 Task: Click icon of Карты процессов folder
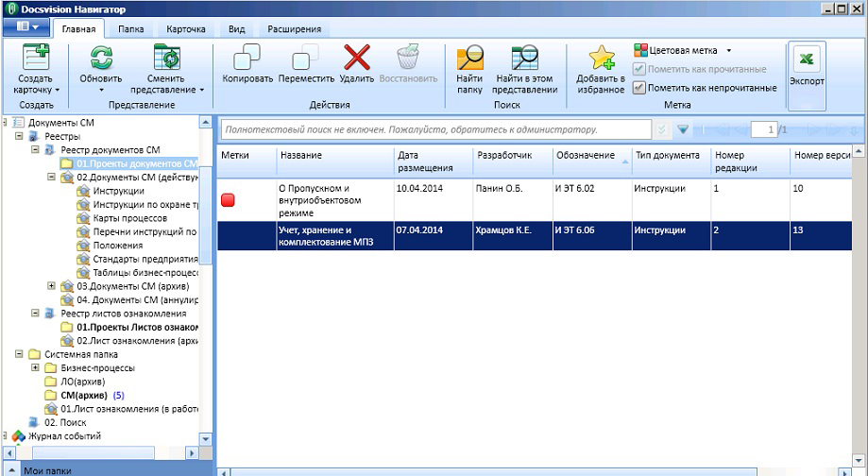pos(83,218)
